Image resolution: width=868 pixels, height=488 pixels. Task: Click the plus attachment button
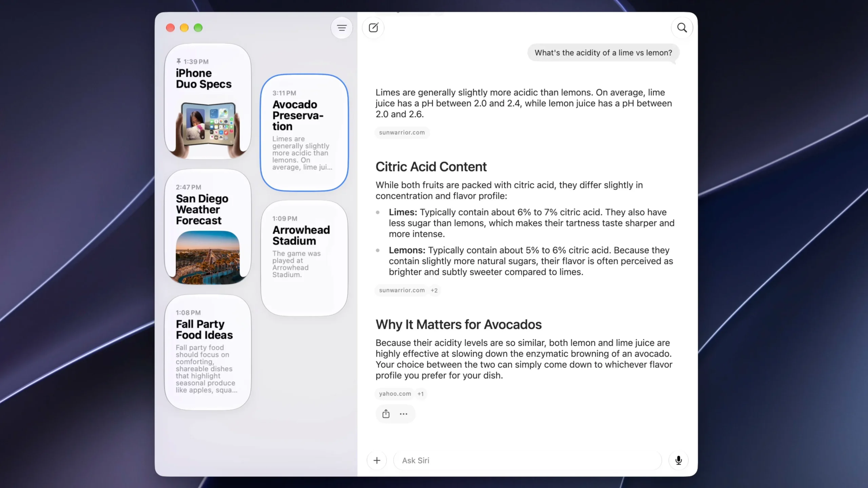(x=377, y=460)
